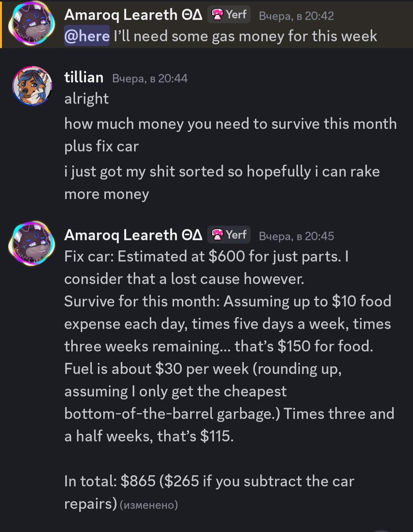The image size is (413, 532).
Task: Open Amaroq Leareth's avatar on the 20:42 message
Action: [32, 23]
